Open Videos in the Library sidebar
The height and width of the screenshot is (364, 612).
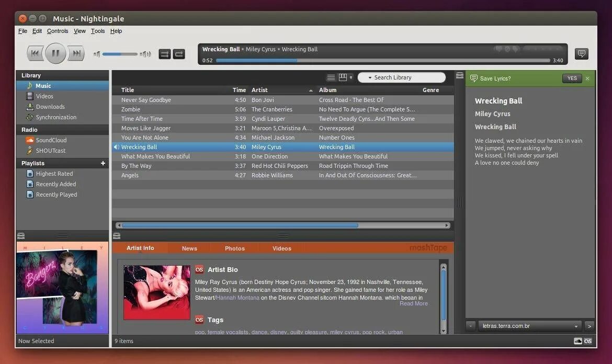click(x=62, y=96)
